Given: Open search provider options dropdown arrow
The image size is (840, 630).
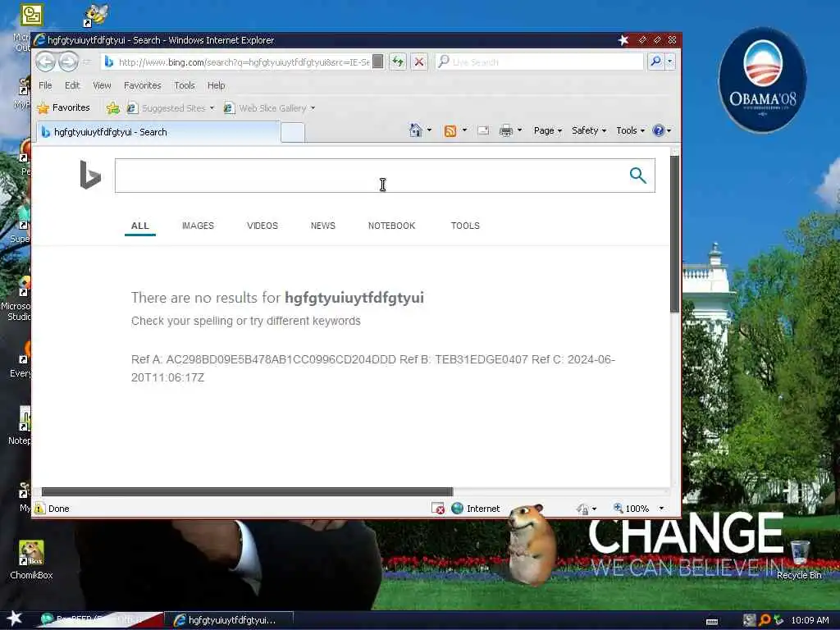Looking at the screenshot, I should click(x=669, y=62).
